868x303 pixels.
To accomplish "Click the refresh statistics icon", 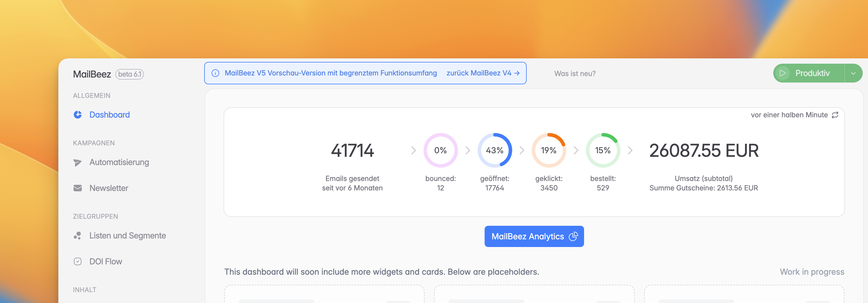I will click(835, 115).
